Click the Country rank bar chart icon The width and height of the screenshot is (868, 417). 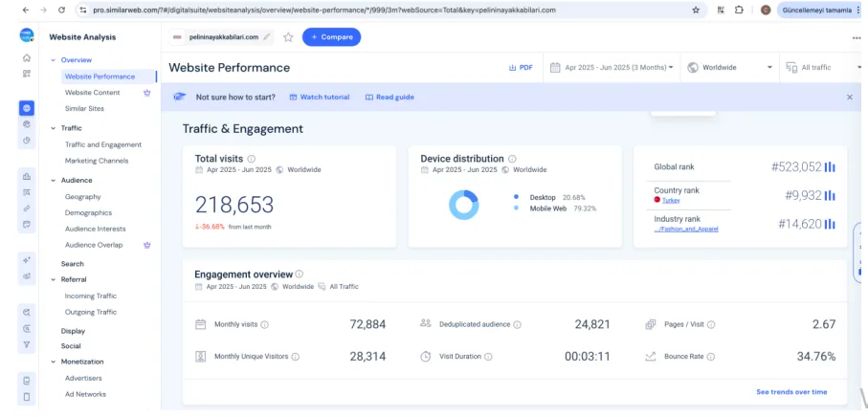(830, 195)
